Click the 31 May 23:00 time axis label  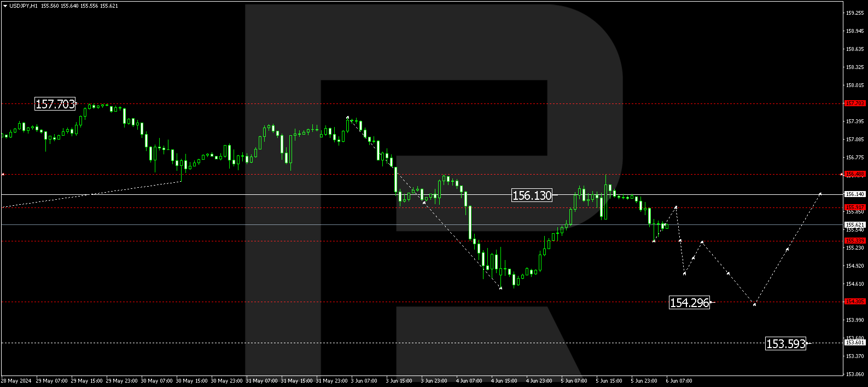tap(331, 381)
